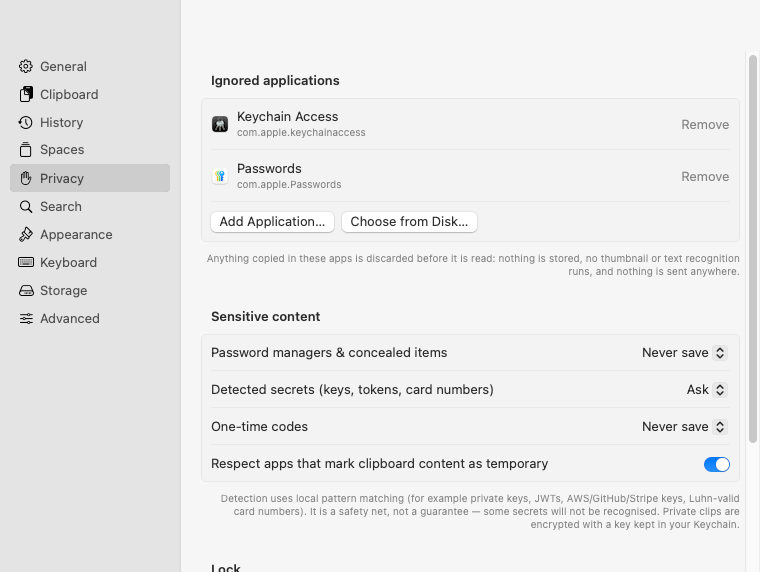Click the Choose from Disk… button

click(409, 222)
